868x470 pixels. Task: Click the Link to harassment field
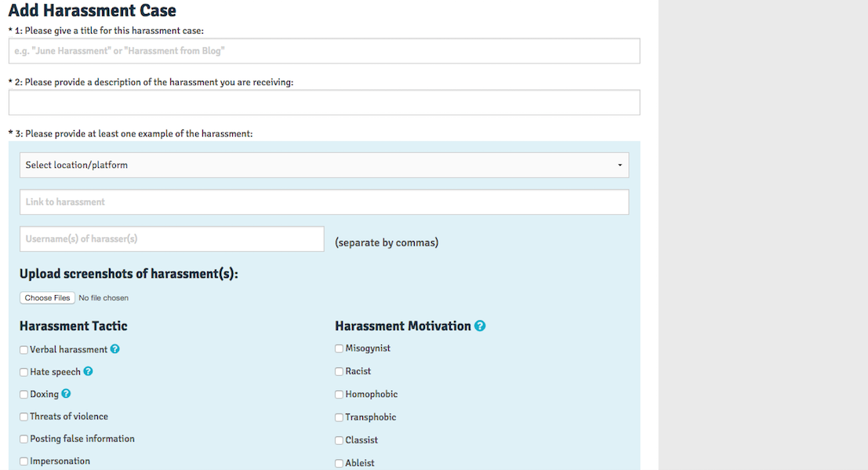324,202
